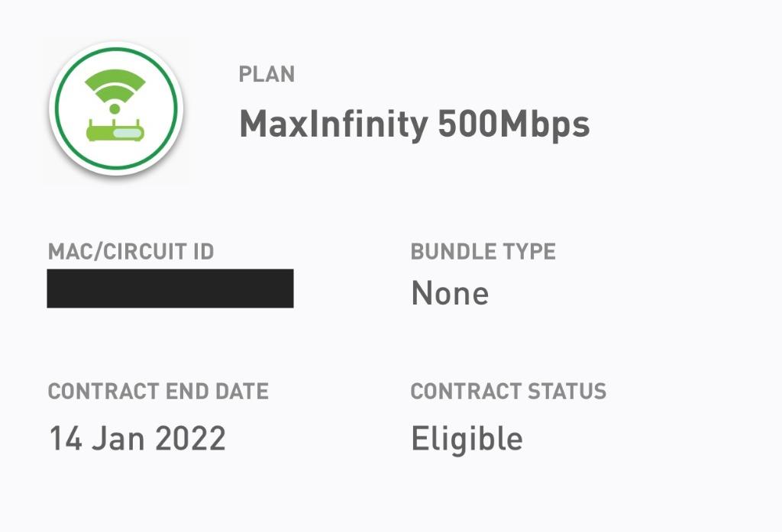Select the plan emblem beside the plan name
Screen dimensions: 782x532
[115, 108]
